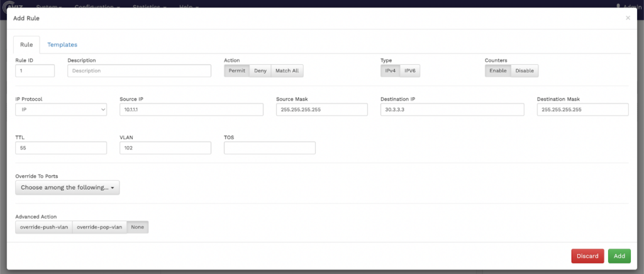This screenshot has height=274, width=644.
Task: Enable counters for this rule
Action: pos(497,71)
